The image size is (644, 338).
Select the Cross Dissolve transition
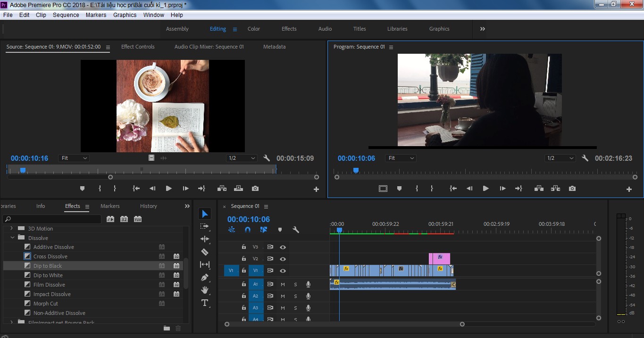[50, 256]
